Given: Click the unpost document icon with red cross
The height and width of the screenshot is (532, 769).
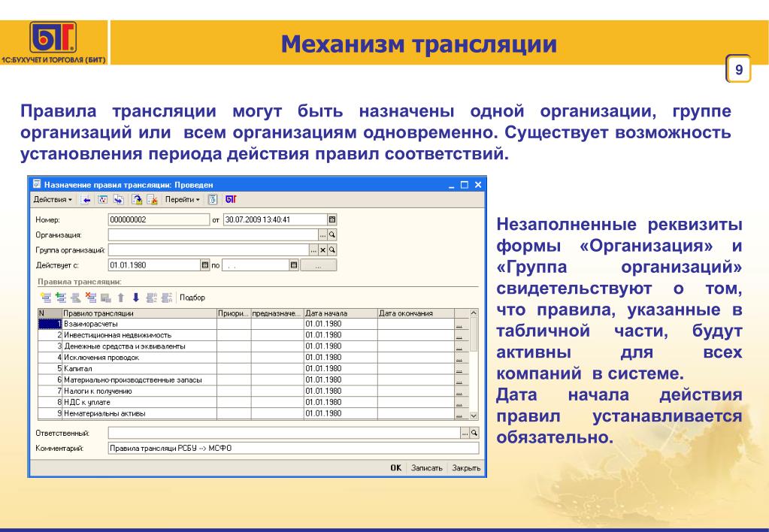Looking at the screenshot, I should pos(153,200).
